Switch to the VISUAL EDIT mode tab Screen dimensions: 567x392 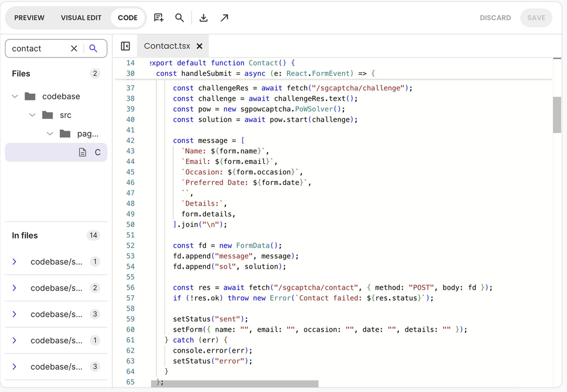[81, 18]
